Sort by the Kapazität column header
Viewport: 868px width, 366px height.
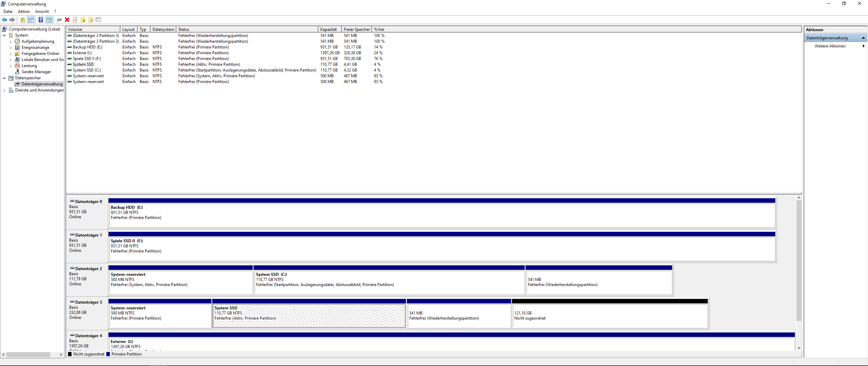tap(328, 29)
